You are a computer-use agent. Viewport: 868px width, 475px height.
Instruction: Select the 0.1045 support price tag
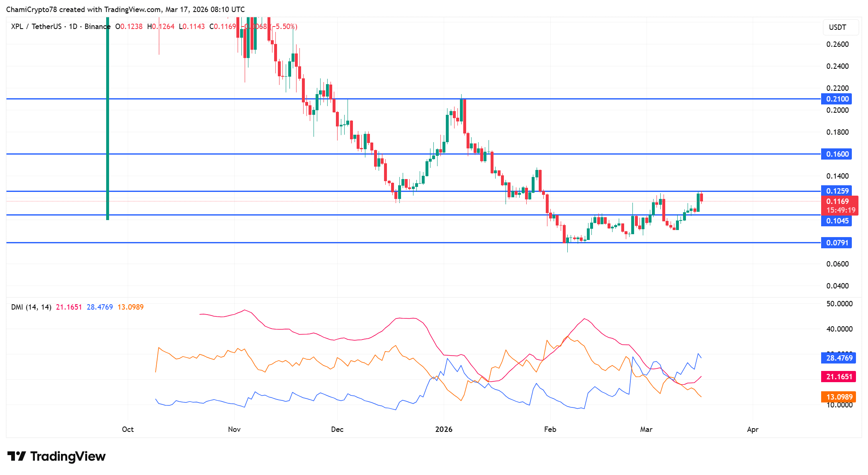[836, 221]
